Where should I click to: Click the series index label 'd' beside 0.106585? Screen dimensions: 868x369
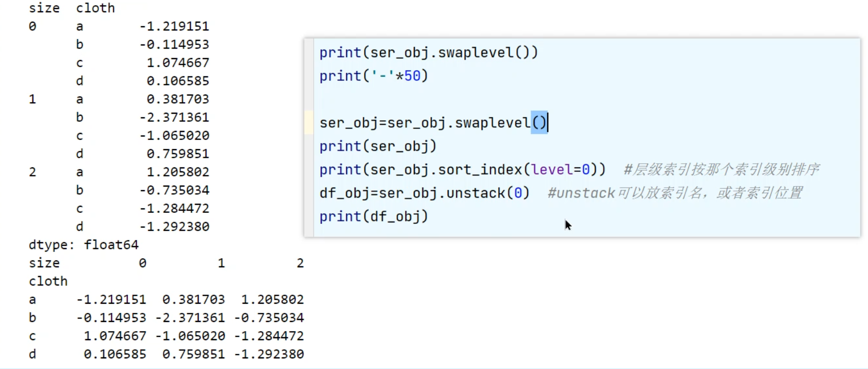point(79,81)
